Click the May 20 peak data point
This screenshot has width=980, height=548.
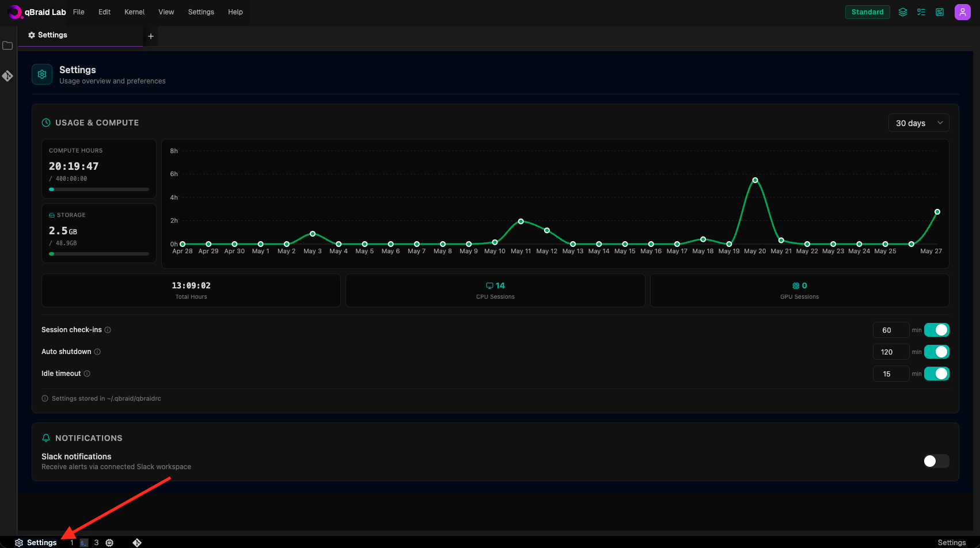pyautogui.click(x=755, y=180)
